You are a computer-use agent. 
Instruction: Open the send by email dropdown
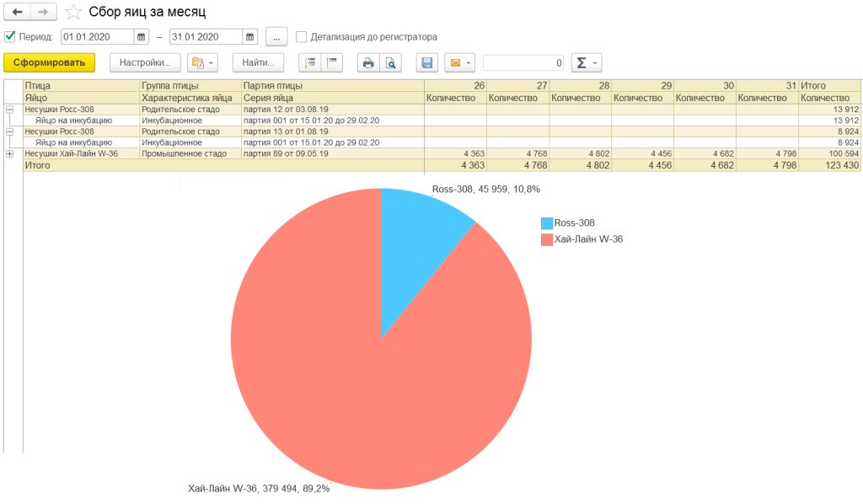[x=460, y=63]
